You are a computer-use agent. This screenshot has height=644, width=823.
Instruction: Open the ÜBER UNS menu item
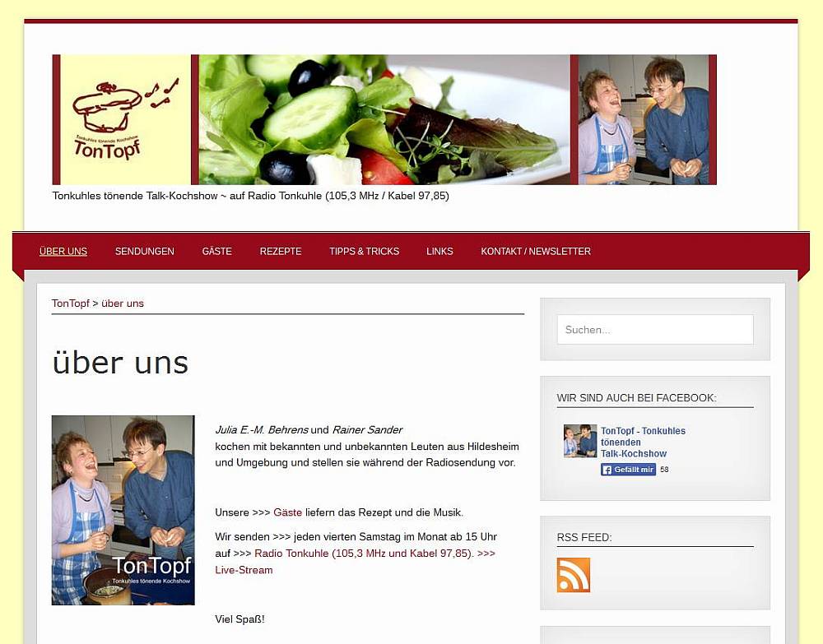[63, 251]
